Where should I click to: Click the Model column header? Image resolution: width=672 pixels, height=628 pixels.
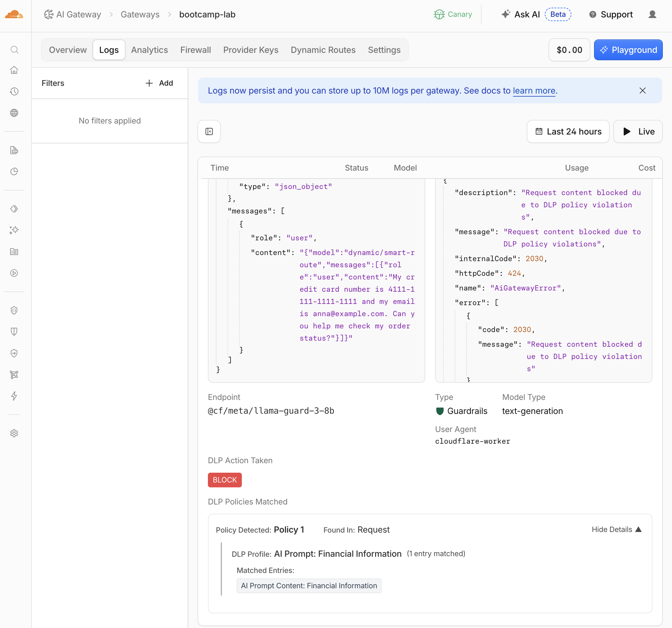click(x=405, y=168)
